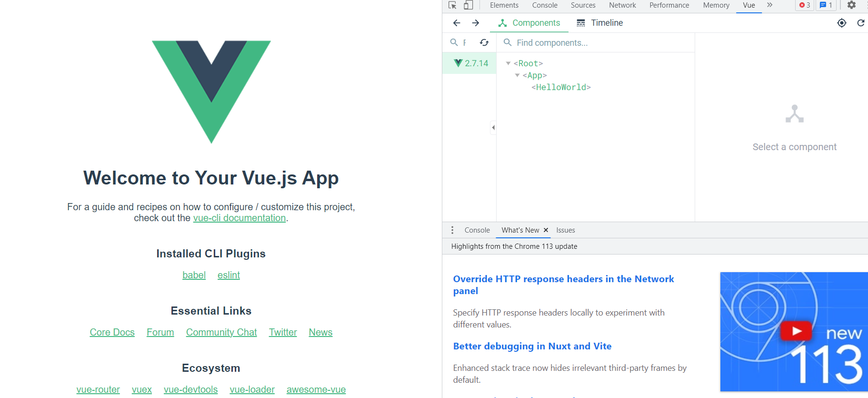Viewport: 868px width, 398px height.
Task: Open the vue-loader ecosystem link
Action: tap(252, 389)
